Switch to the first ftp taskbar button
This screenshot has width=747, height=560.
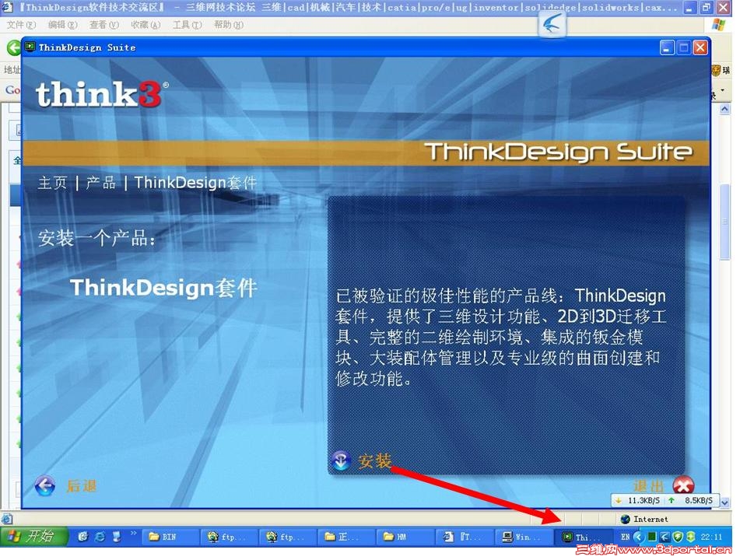tap(229, 537)
